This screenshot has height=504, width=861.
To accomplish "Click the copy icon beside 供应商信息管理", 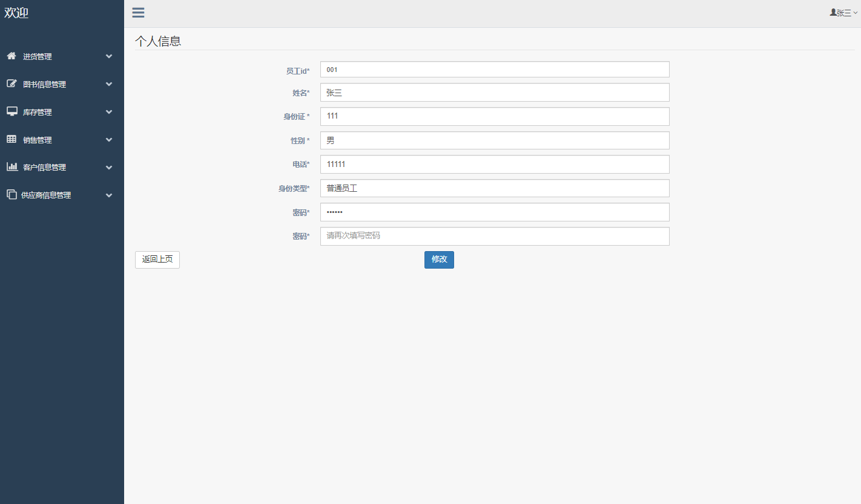I will 12,194.
